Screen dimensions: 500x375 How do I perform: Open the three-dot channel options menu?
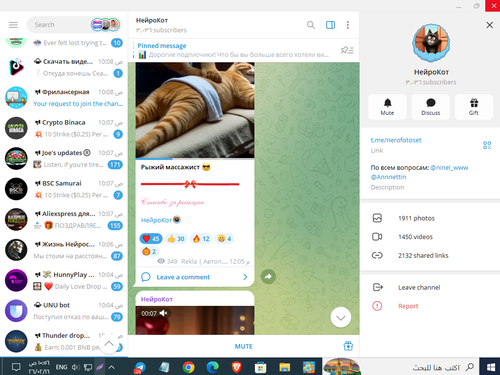click(x=348, y=25)
